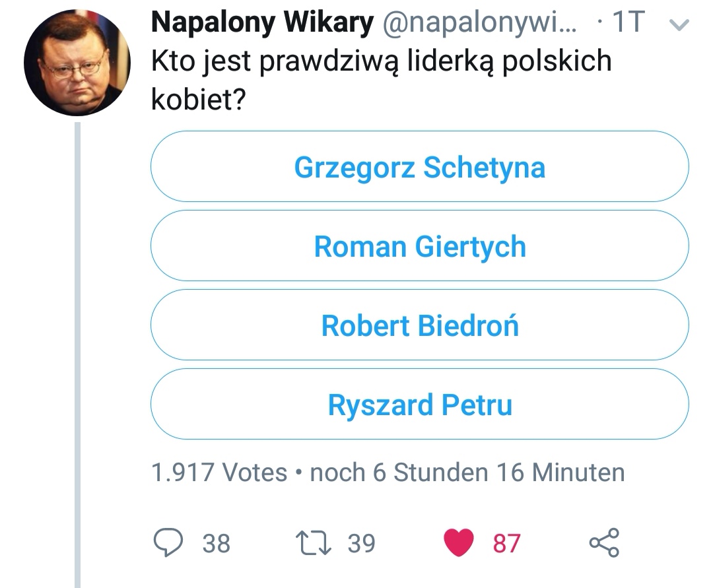Choose Ryszard Petru in the poll

pos(420,405)
